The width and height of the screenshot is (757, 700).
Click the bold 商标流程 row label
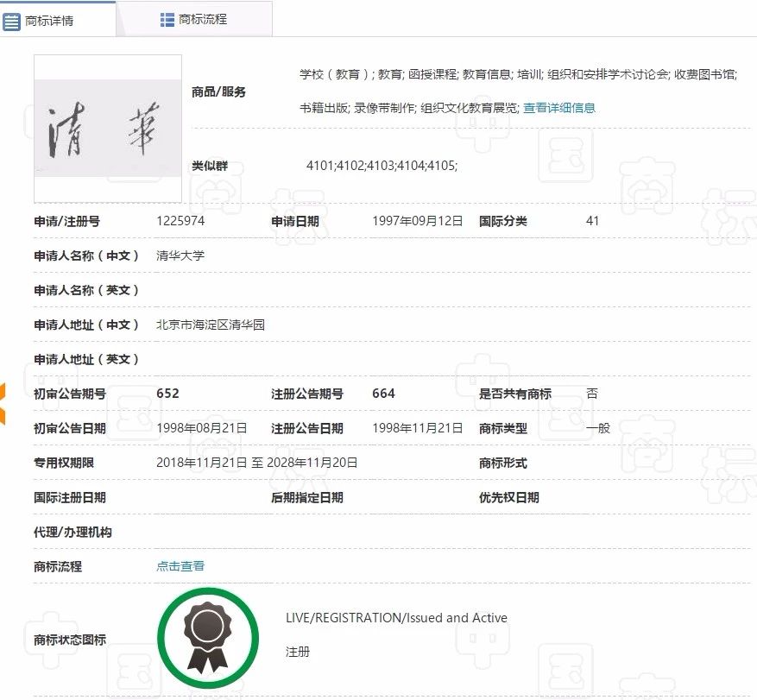pos(58,566)
